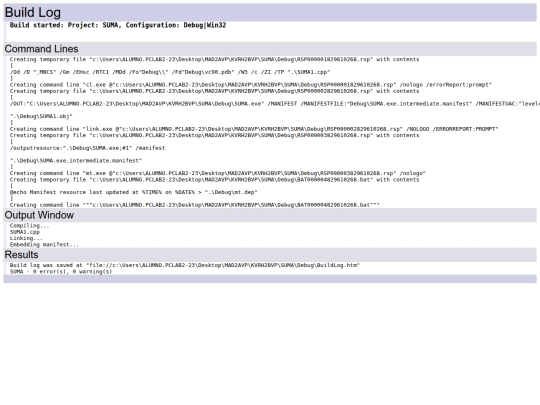Viewport: 540px width, 405px height.
Task: Click the 'Embedding manifest...' output line
Action: coord(44,245)
